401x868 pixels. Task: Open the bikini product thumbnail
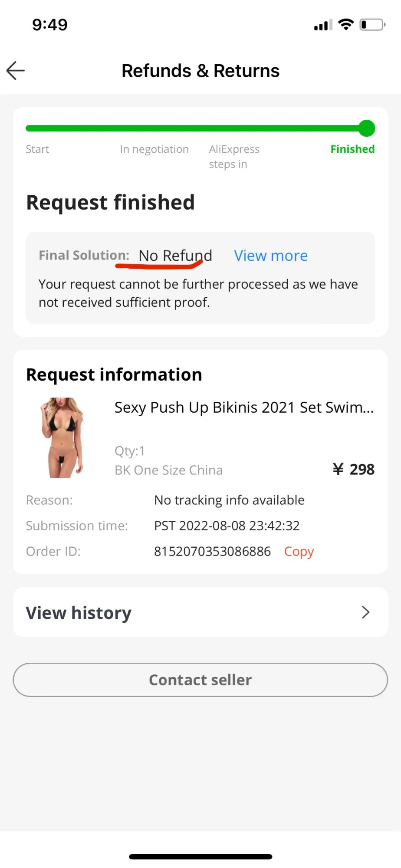click(x=61, y=437)
